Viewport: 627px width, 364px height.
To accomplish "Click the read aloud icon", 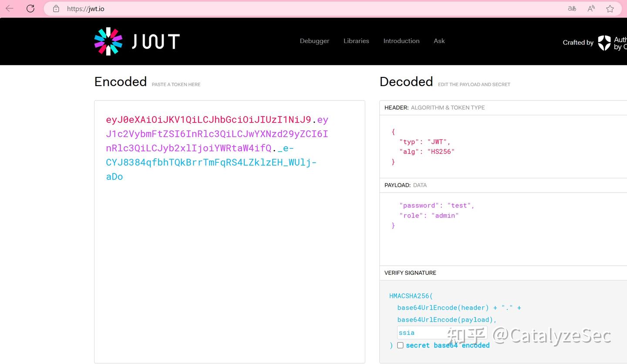I will (x=591, y=9).
